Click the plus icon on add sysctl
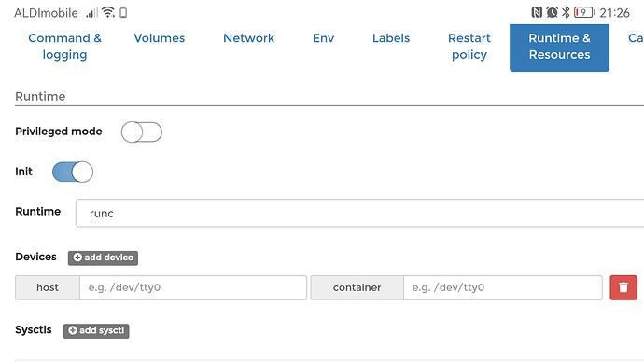Viewport: 644px width, 362px height. (x=73, y=330)
